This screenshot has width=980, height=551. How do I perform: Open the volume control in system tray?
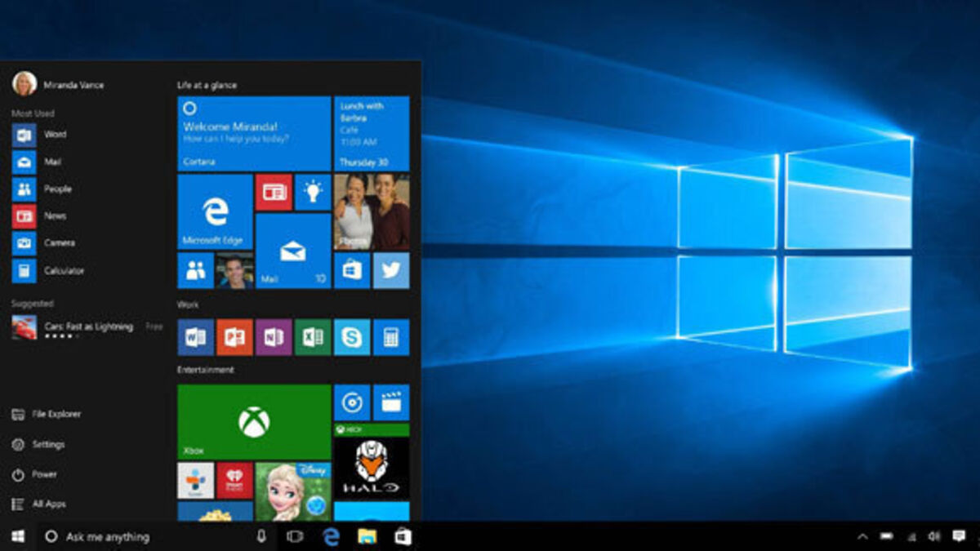coord(934,536)
